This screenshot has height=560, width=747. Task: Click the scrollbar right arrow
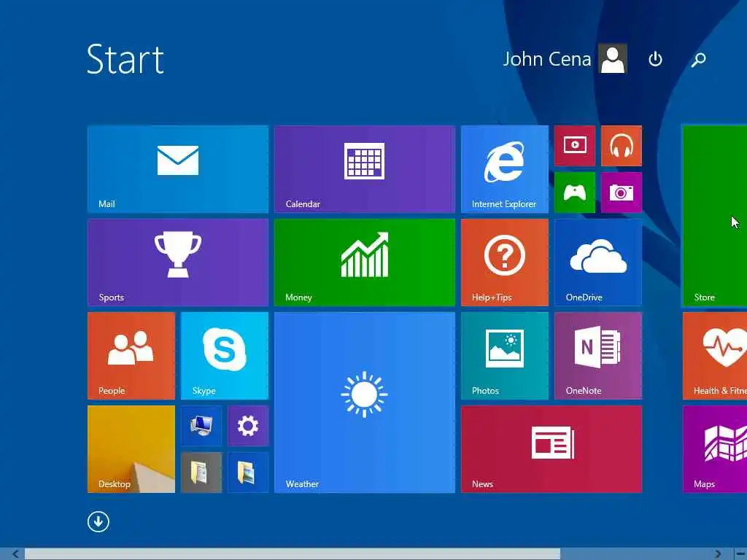click(718, 554)
